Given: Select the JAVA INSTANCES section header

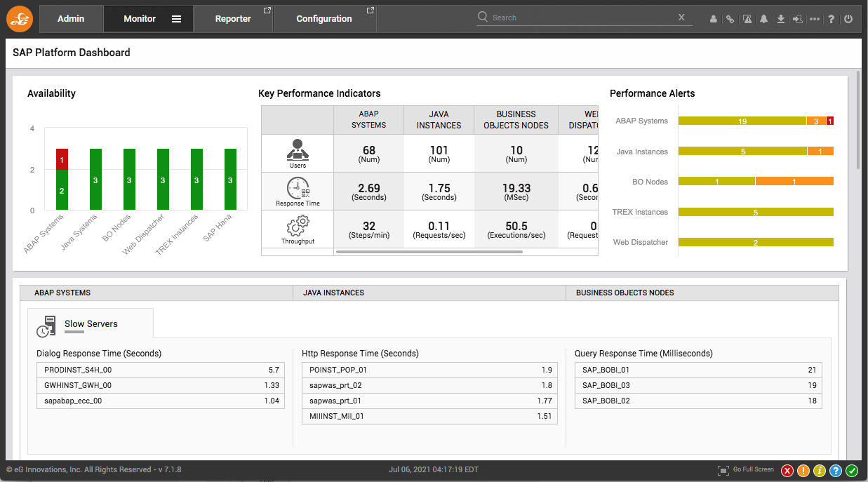Looking at the screenshot, I should (x=429, y=293).
